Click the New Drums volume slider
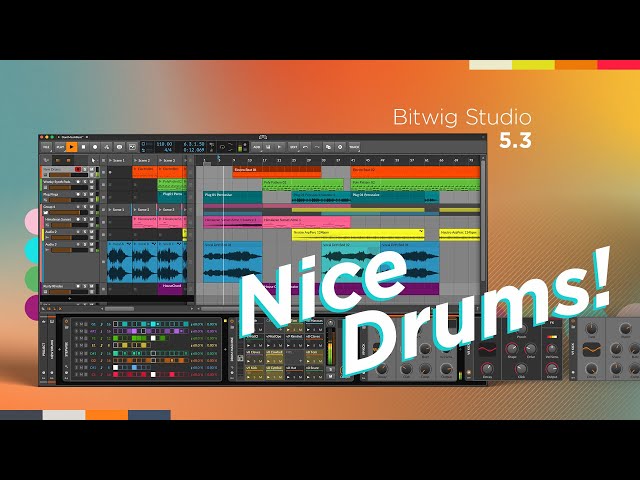The image size is (640, 480). point(68,175)
